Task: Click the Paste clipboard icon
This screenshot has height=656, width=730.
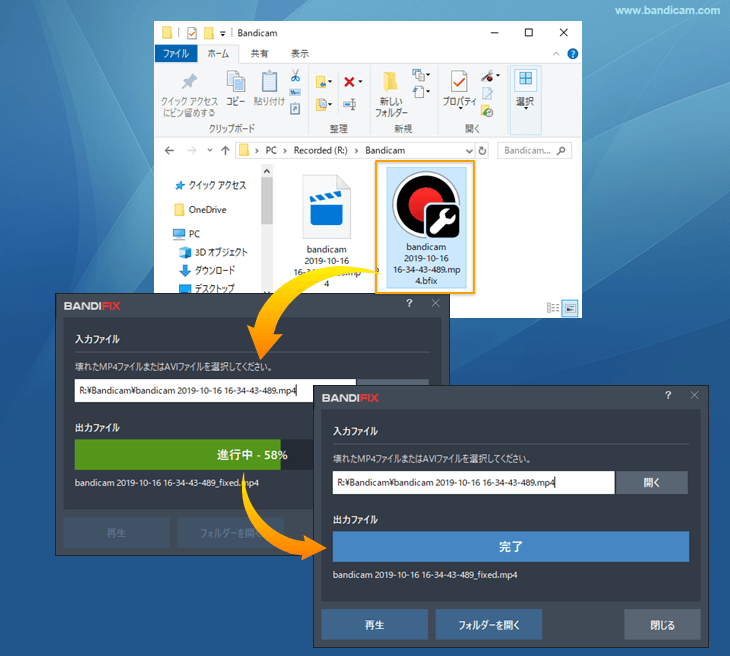Action: pyautogui.click(x=269, y=81)
